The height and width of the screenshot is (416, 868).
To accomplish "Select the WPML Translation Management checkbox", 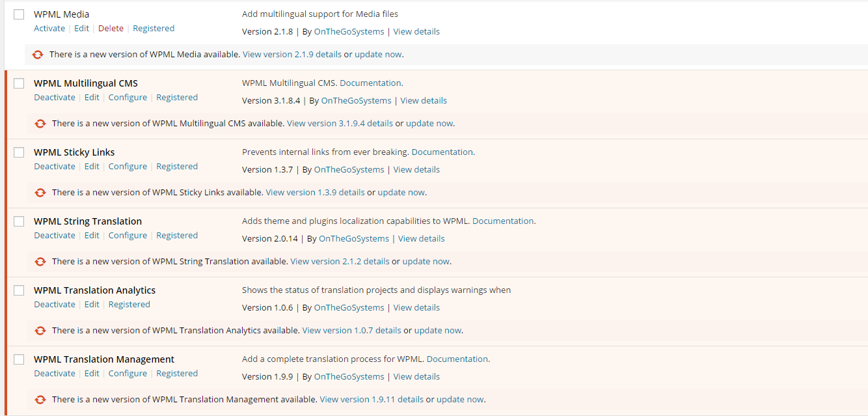I will 19,359.
